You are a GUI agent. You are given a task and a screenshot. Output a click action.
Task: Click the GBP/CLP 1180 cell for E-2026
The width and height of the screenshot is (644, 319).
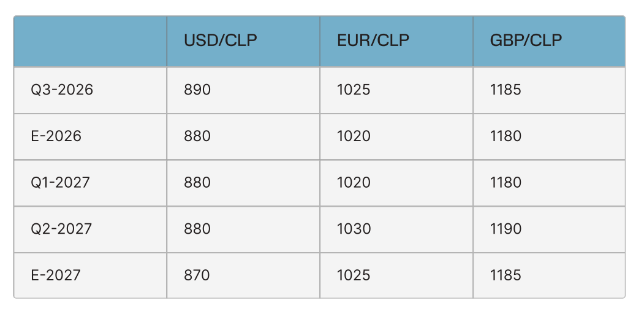coord(549,136)
